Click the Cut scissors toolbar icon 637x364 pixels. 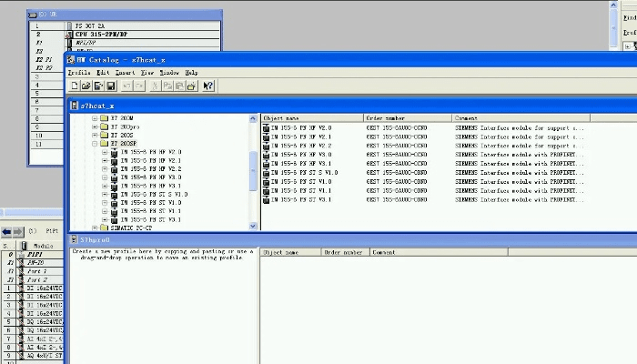(x=155, y=86)
